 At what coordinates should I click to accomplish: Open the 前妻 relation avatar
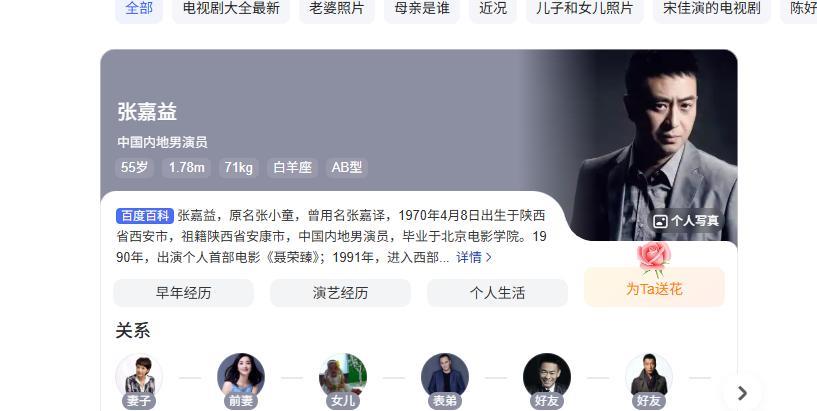coord(241,377)
